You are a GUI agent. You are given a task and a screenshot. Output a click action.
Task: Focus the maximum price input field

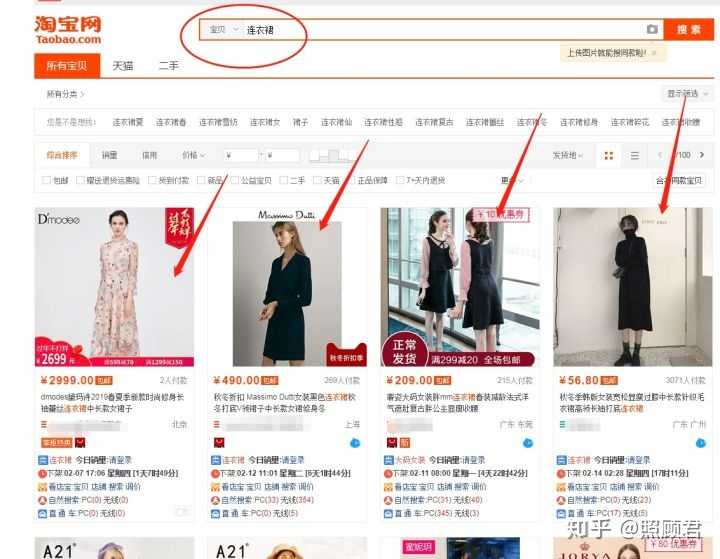pos(282,156)
